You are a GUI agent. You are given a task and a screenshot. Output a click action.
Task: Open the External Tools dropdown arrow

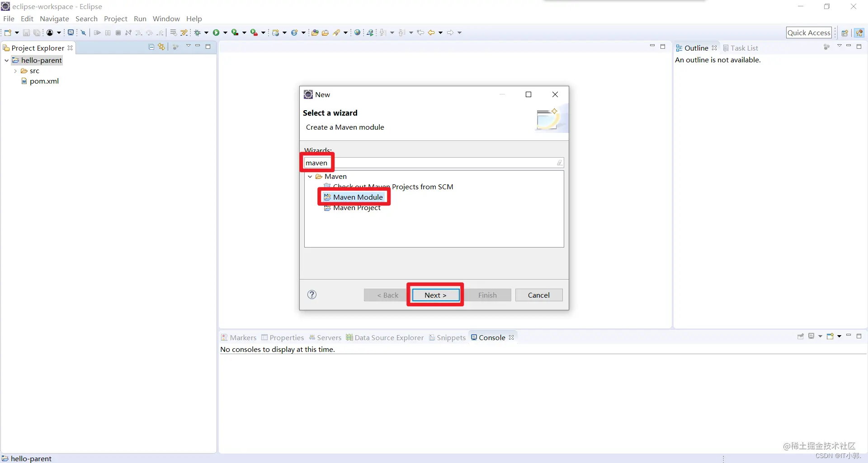(x=263, y=33)
